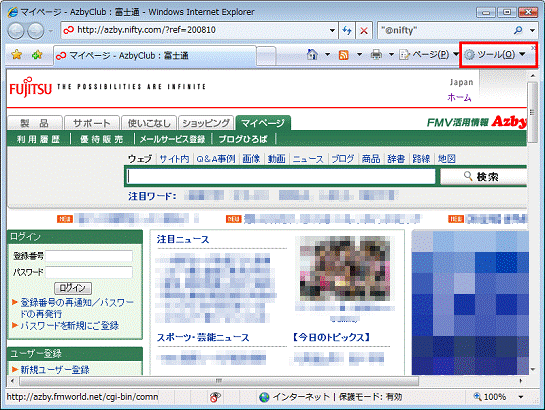
Task: Select the 使いこなし site tab
Action: (x=149, y=123)
